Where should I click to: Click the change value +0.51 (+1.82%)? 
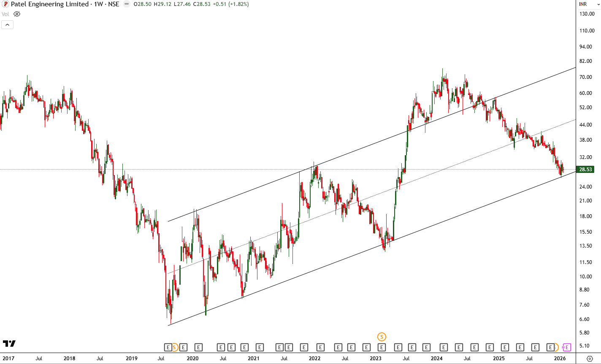pyautogui.click(x=231, y=4)
